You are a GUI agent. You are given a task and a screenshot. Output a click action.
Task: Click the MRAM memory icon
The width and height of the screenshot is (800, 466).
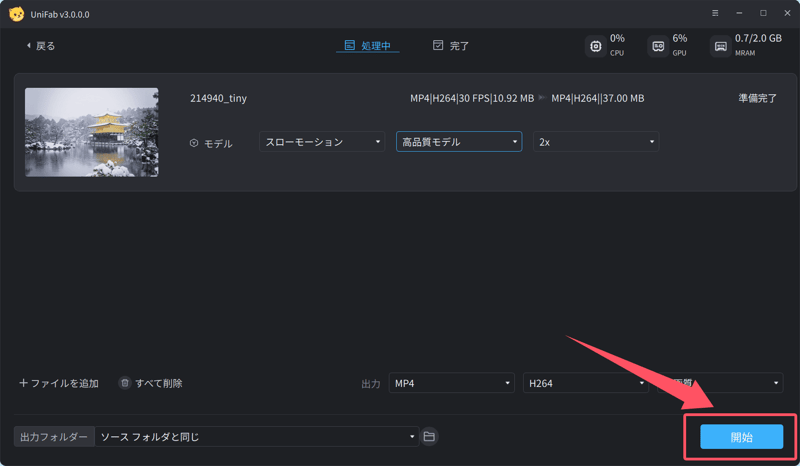(x=720, y=46)
